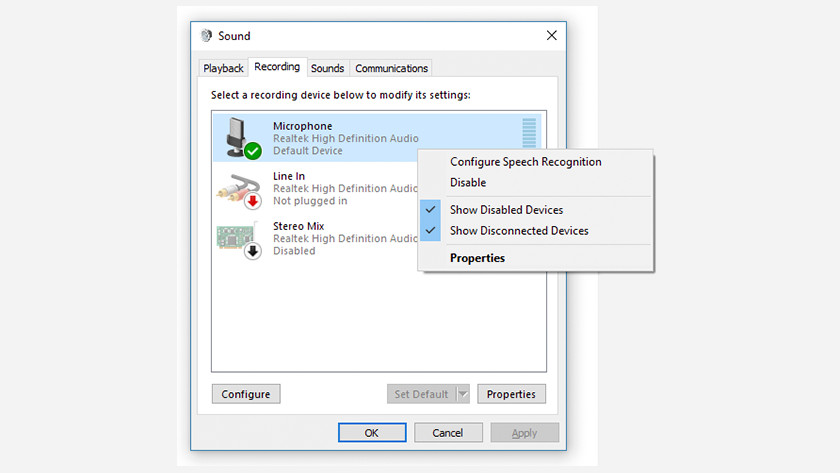This screenshot has height=473, width=840.
Task: Click the Sound speaker icon in title bar
Action: click(x=206, y=36)
